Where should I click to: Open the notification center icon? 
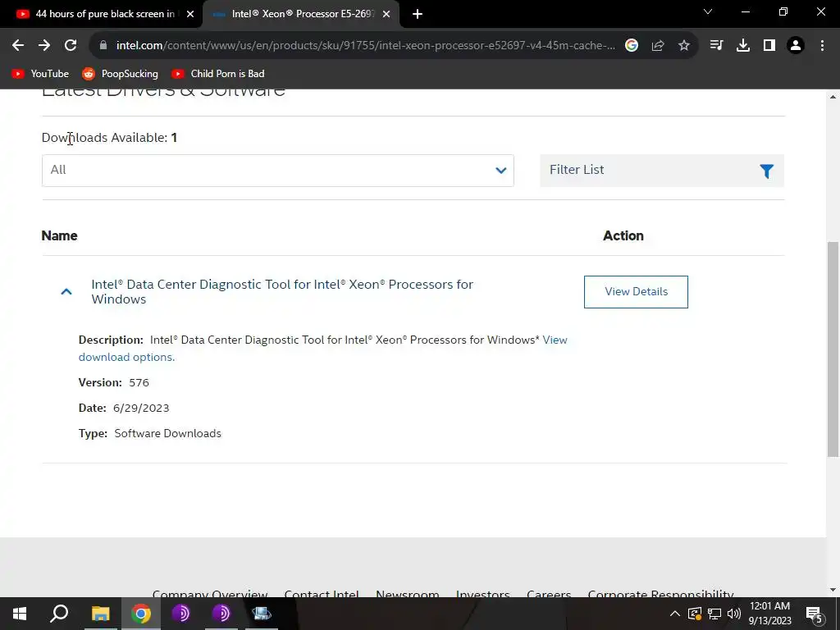pos(815,614)
